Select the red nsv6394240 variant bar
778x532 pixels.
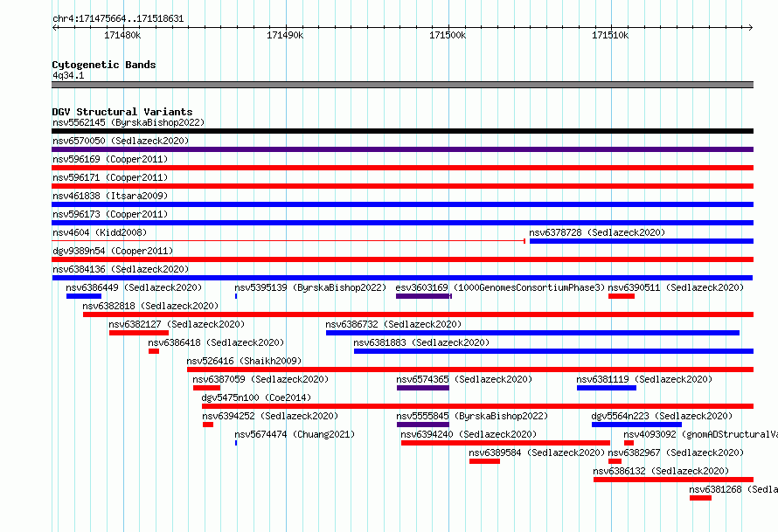pos(505,443)
